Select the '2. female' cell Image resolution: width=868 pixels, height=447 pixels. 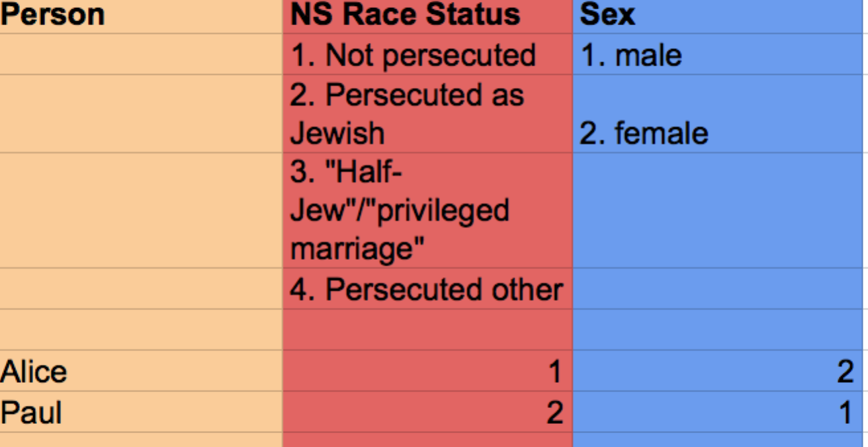click(x=720, y=114)
